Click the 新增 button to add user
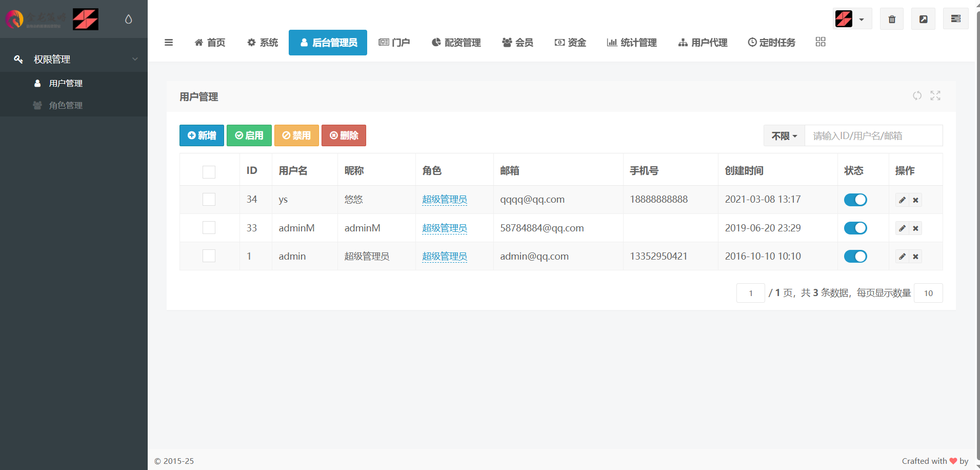 202,135
